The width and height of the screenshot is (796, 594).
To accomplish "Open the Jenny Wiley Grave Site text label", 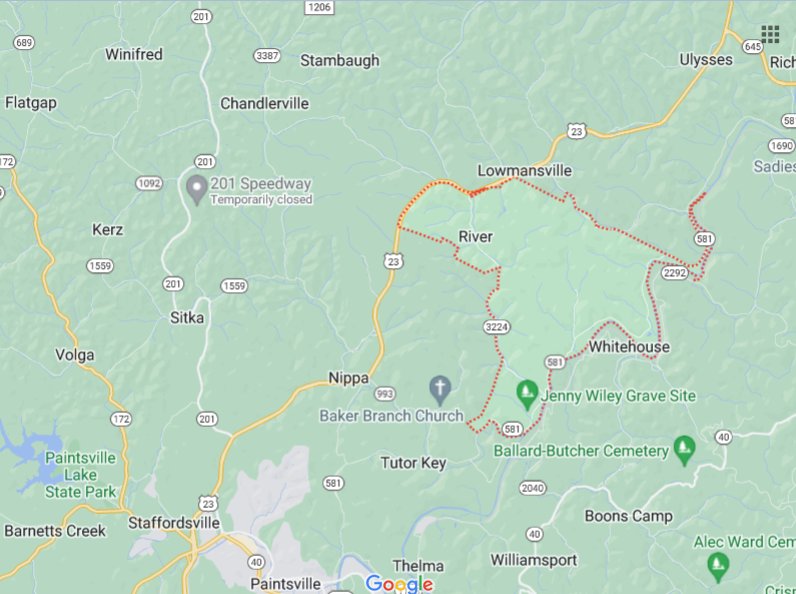I will [618, 396].
